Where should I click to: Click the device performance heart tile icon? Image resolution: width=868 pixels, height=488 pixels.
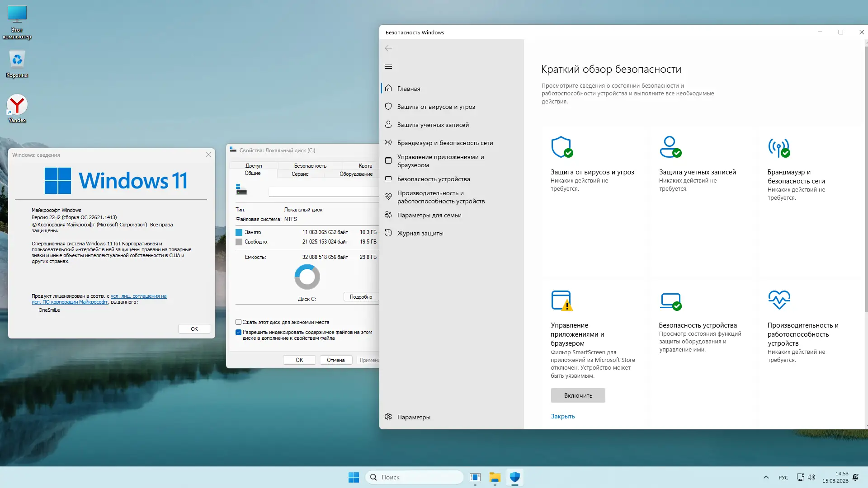click(x=779, y=300)
